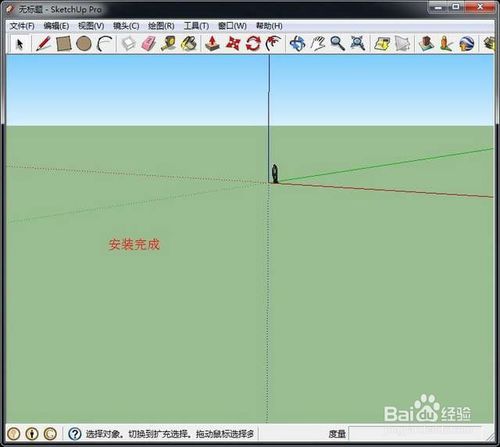Select the Eraser tool
Image resolution: width=500 pixels, height=447 pixels.
click(149, 44)
